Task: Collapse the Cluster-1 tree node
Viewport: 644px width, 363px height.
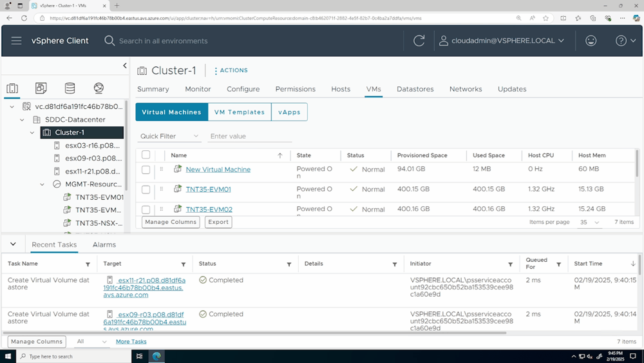Action: 32,132
